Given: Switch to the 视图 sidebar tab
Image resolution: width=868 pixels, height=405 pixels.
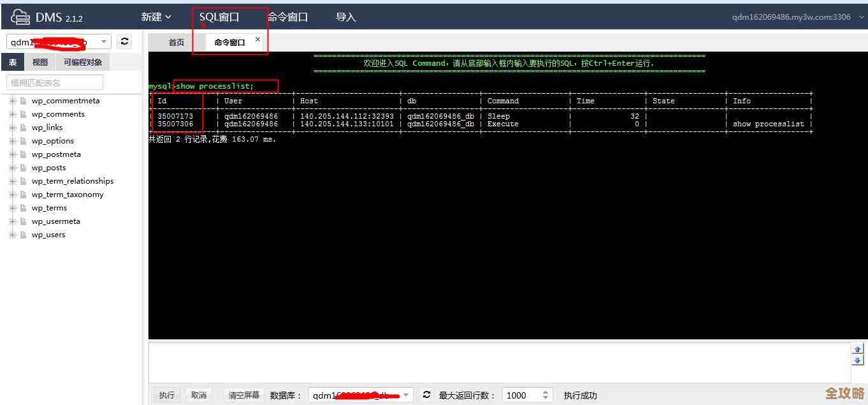Looking at the screenshot, I should pos(40,61).
